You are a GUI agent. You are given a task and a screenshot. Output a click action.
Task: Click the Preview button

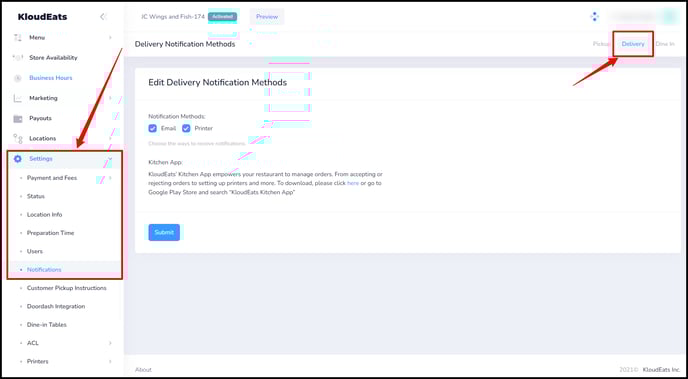(x=267, y=17)
